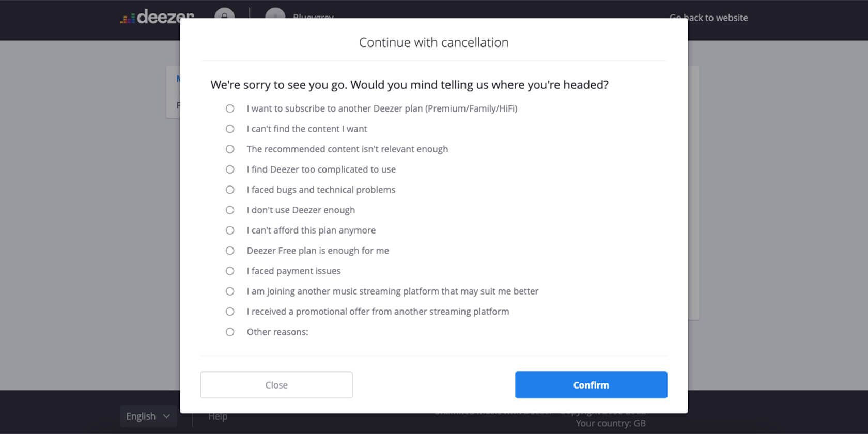Image resolution: width=868 pixels, height=434 pixels.
Task: Choose 'I am joining another music streaming platform'
Action: click(230, 291)
